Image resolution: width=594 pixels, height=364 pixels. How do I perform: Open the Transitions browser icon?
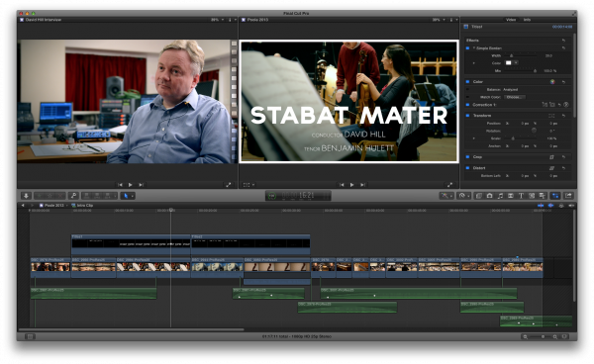tap(511, 196)
